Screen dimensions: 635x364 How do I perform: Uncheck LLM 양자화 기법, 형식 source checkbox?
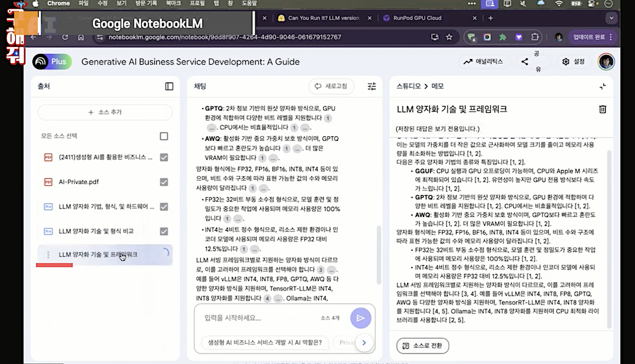tap(164, 207)
